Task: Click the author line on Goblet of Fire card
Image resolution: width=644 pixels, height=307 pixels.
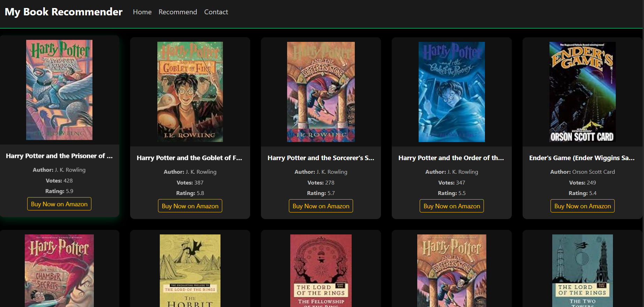Action: [190, 172]
